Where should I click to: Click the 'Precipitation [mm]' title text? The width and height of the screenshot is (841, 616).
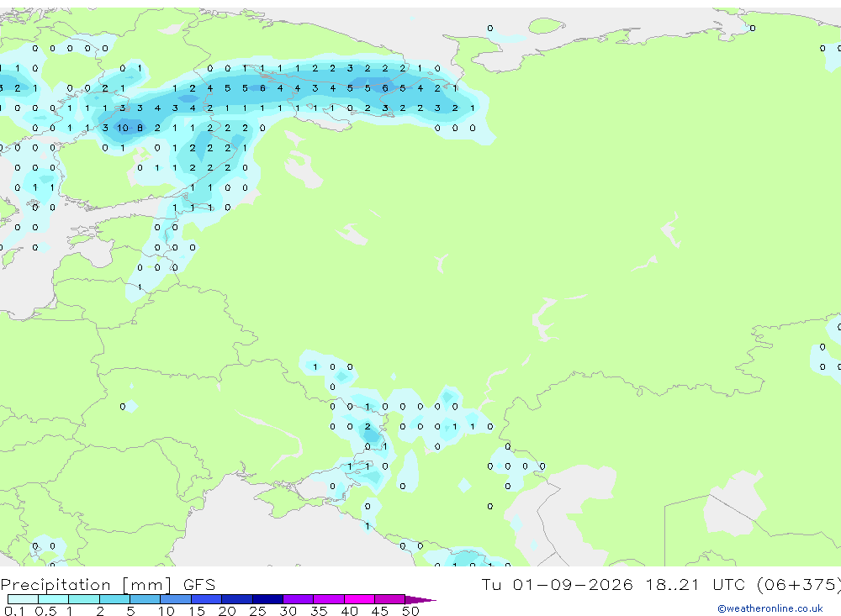coord(86,584)
